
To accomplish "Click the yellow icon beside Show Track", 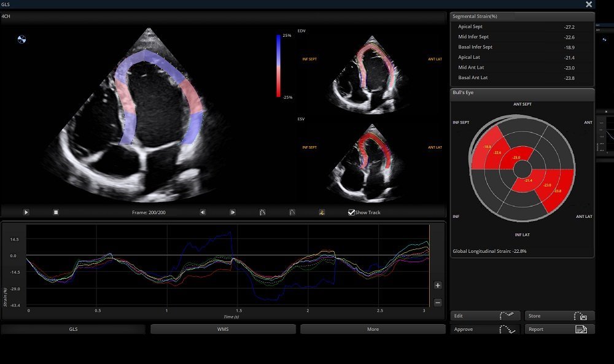I will coord(321,212).
